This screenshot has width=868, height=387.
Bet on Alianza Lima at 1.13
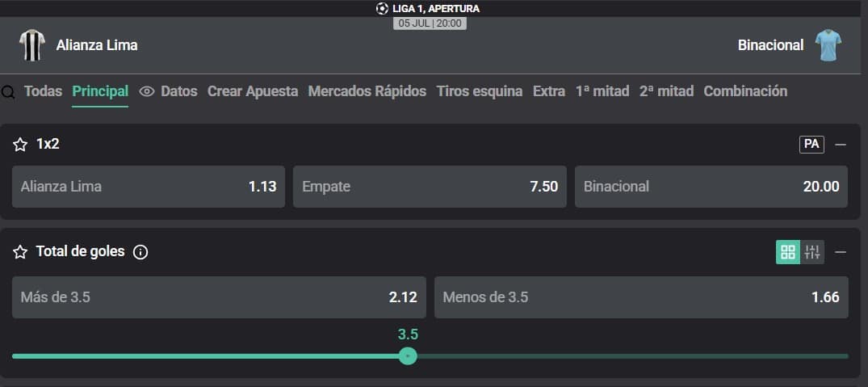[x=149, y=187]
